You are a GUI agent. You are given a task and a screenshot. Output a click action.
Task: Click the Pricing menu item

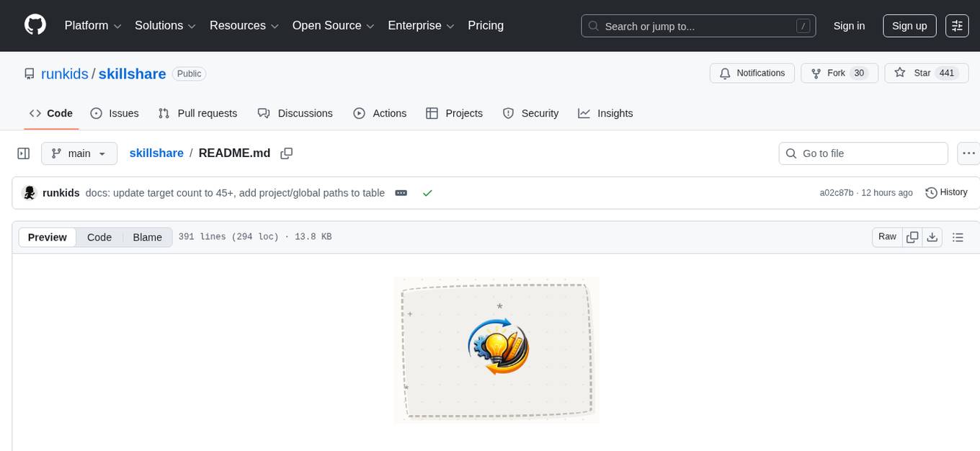(486, 25)
